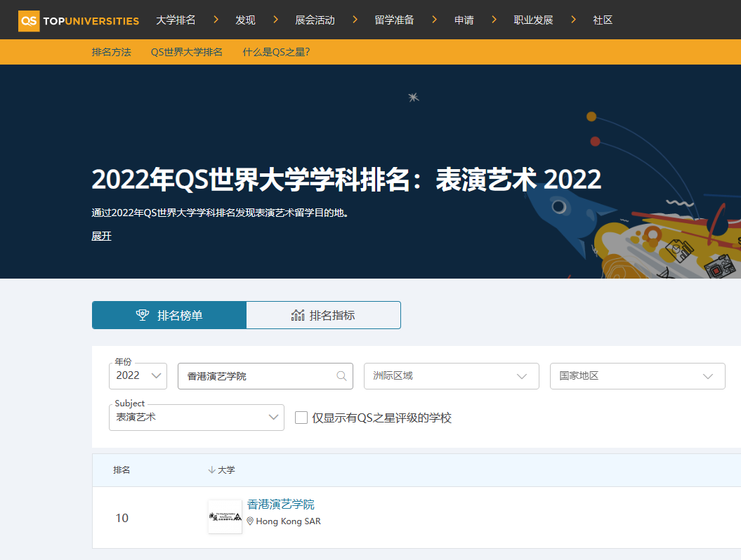741x560 pixels.
Task: Open the 社区 menu
Action: click(x=603, y=20)
